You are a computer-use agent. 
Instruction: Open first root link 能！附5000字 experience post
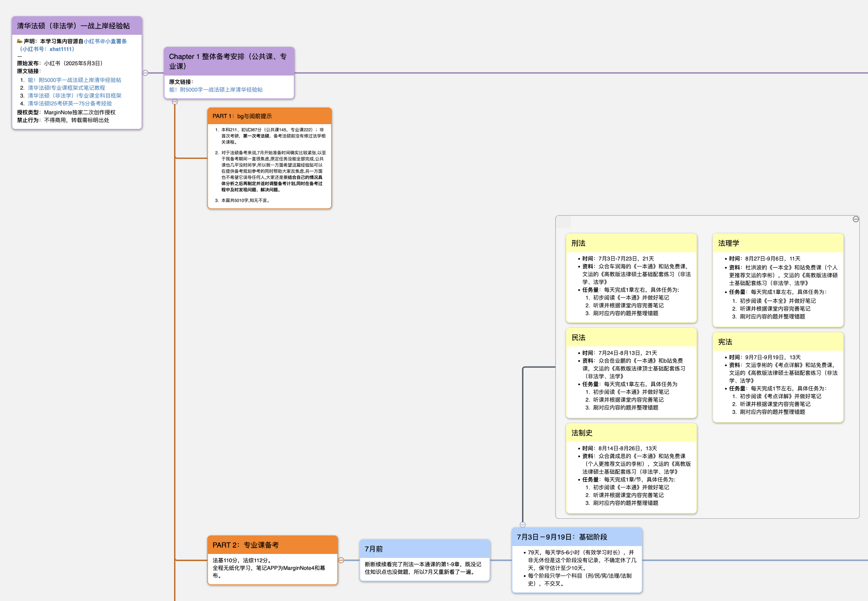[x=74, y=80]
